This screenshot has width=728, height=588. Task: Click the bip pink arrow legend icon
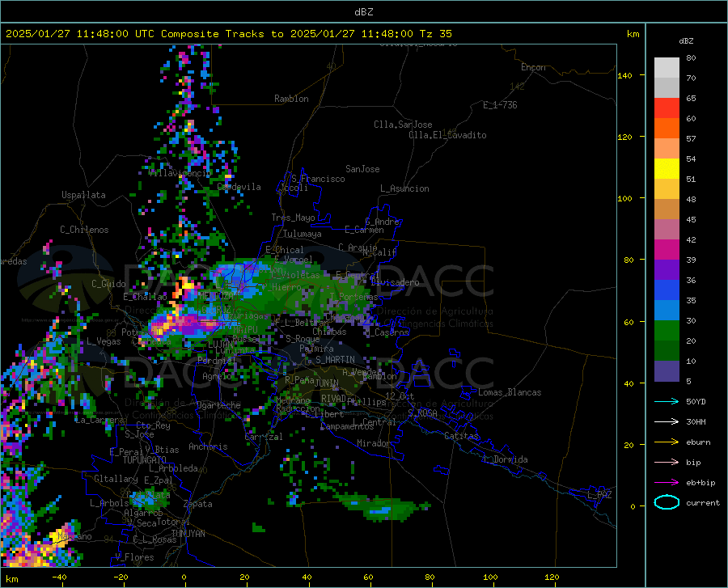(667, 463)
